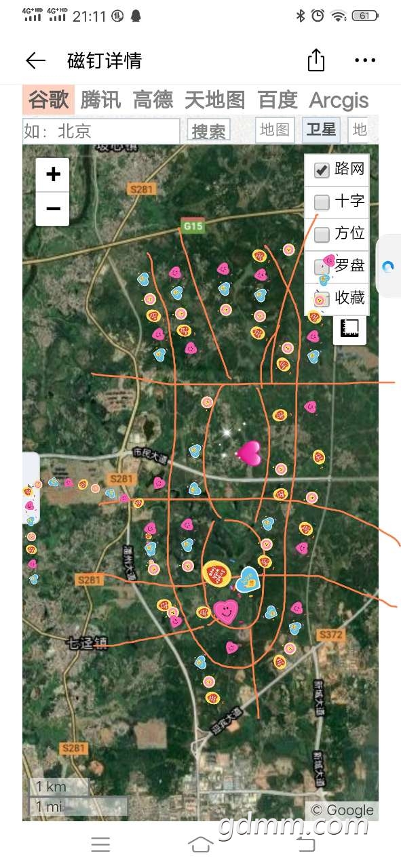
Task: Focus the location search input field
Action: pyautogui.click(x=101, y=131)
